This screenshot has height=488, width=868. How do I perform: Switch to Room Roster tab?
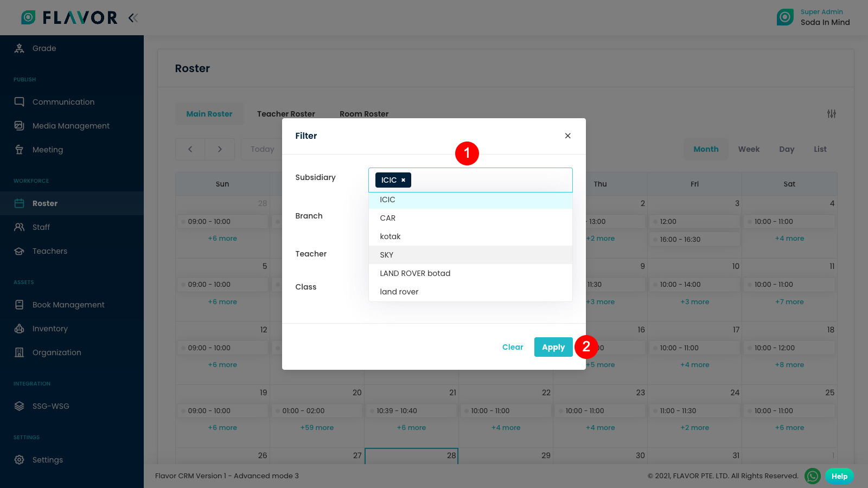tap(364, 114)
